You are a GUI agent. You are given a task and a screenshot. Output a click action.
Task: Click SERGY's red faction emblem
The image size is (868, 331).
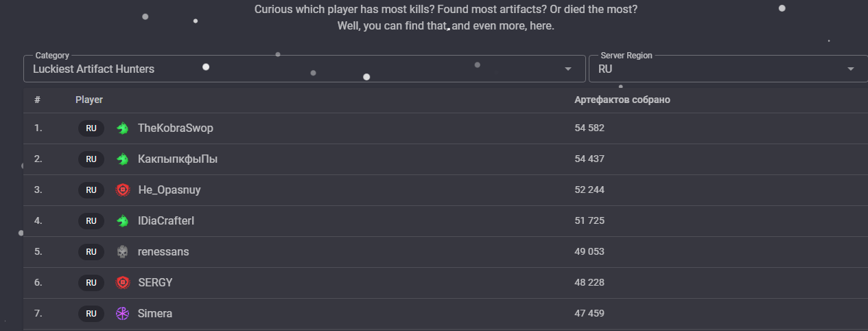point(122,283)
